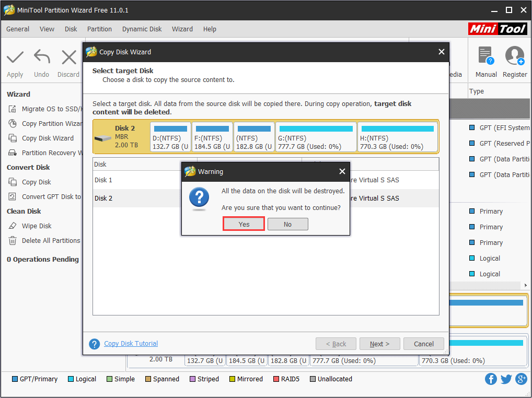Open Copy Partition Wizard from sidebar
The image size is (532, 398).
(x=45, y=123)
